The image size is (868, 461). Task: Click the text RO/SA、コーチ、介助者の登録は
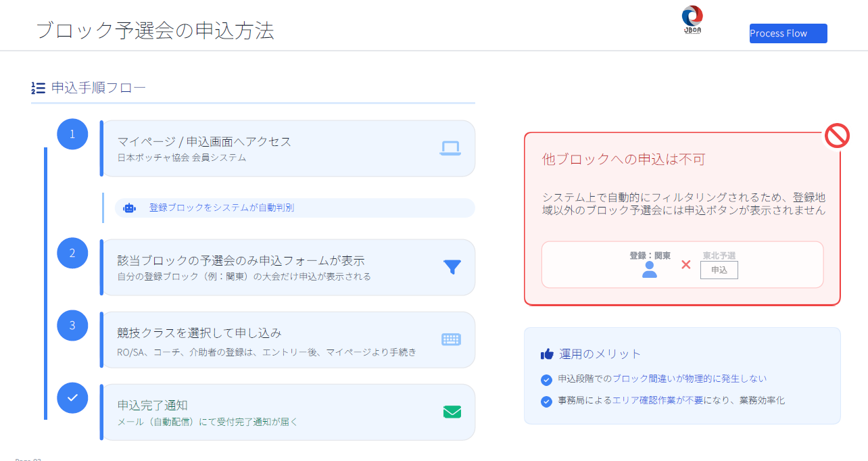point(188,352)
